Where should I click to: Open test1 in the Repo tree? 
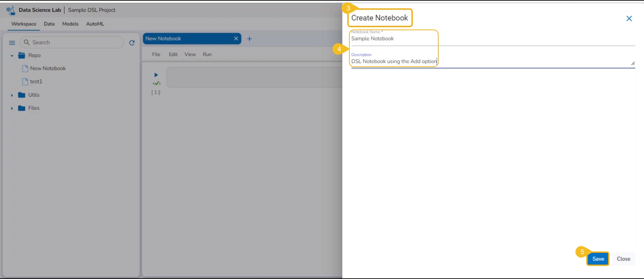click(36, 81)
